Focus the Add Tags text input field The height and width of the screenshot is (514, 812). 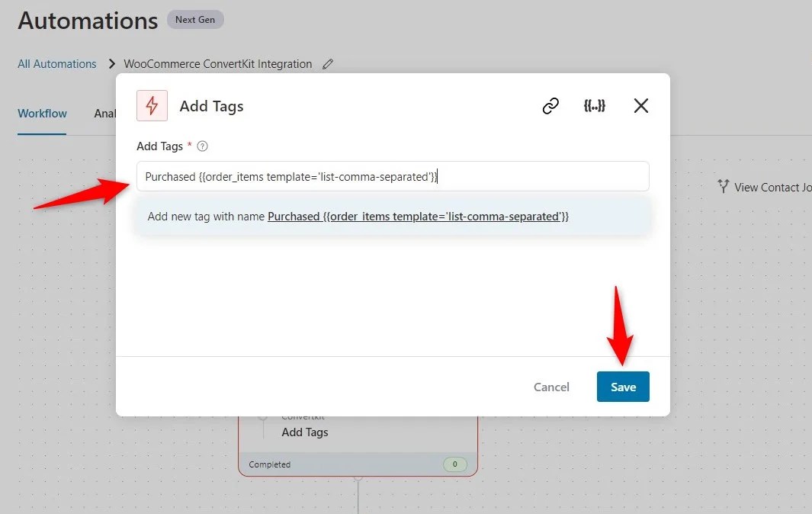393,176
